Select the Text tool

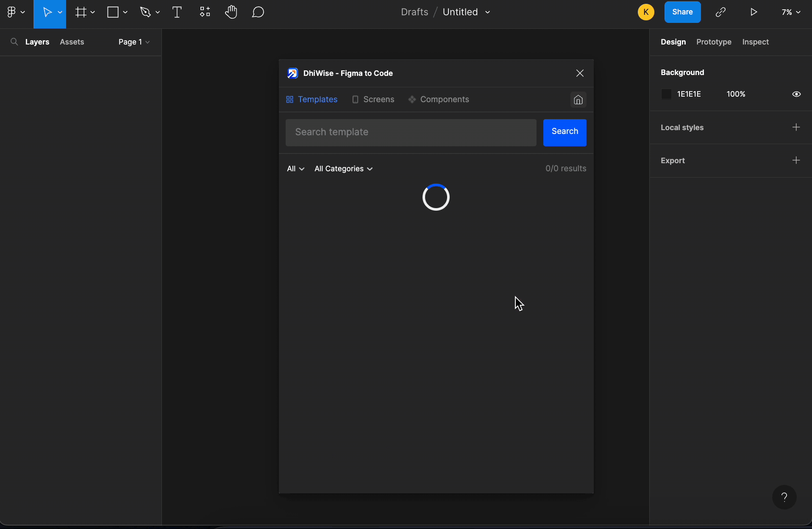[x=177, y=12]
